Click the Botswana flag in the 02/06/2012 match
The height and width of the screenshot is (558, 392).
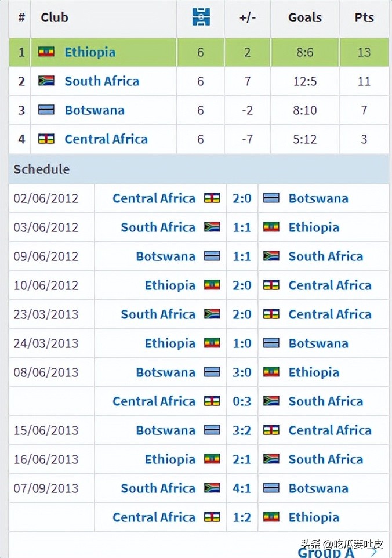coord(271,198)
